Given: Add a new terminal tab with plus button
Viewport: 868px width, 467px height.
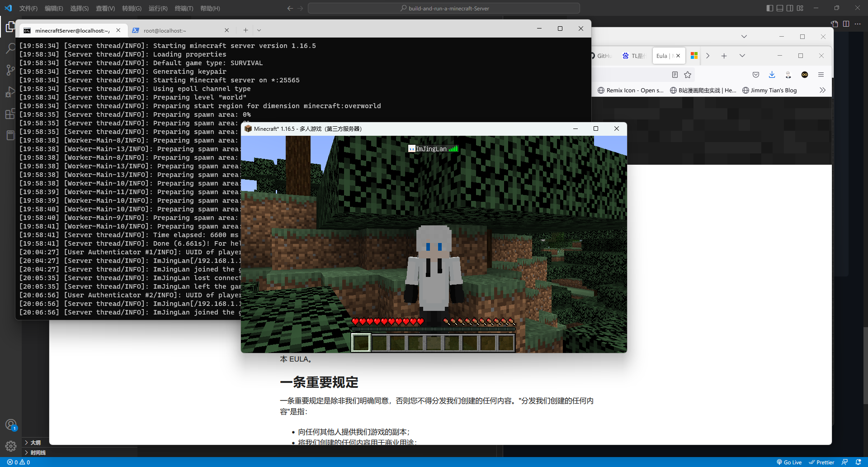Looking at the screenshot, I should (x=245, y=30).
